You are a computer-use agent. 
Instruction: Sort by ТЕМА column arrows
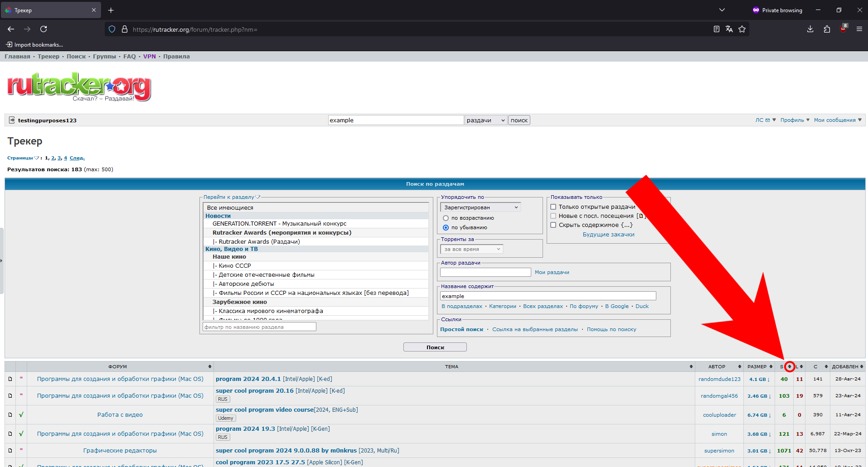point(691,366)
